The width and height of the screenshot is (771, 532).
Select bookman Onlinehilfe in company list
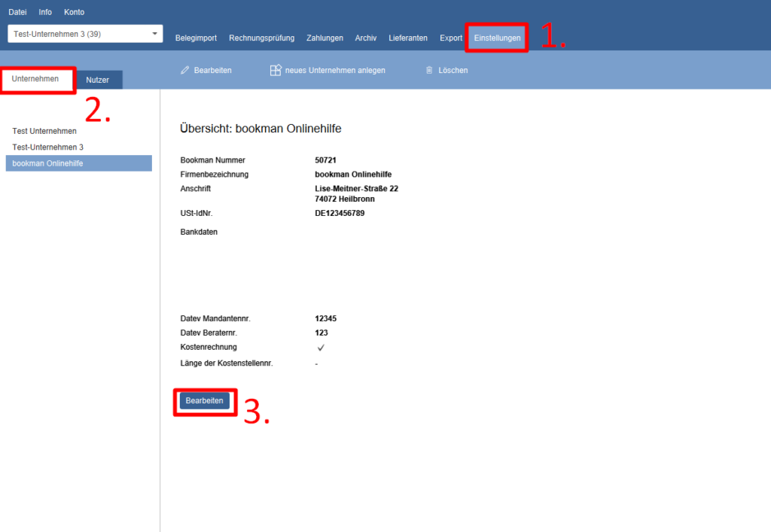78,163
